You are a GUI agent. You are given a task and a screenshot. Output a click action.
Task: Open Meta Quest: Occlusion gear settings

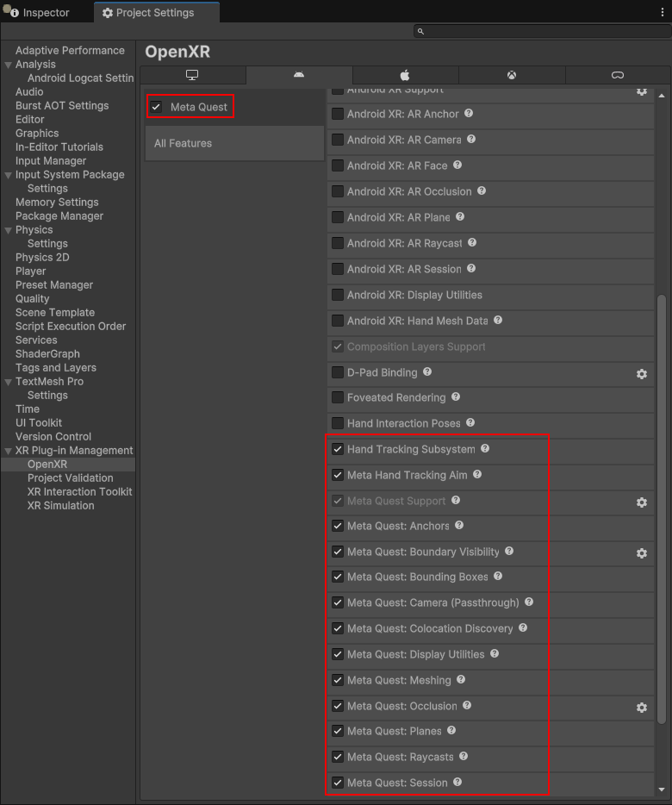(x=642, y=708)
